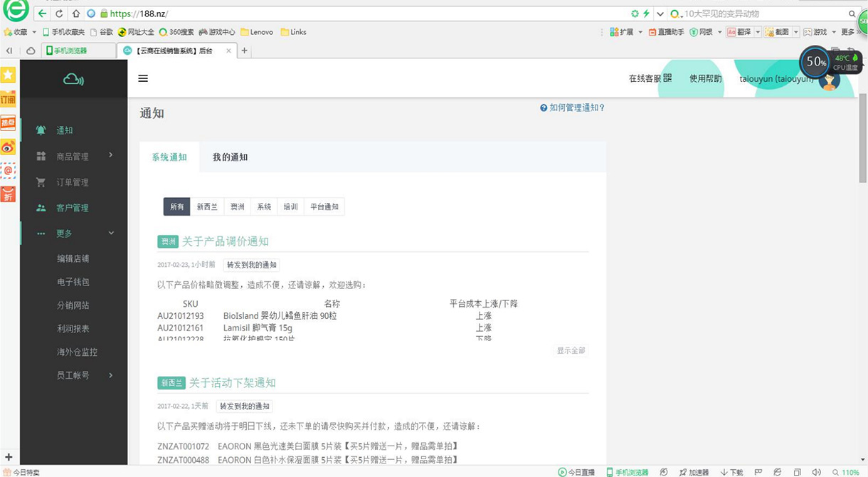Click the 商品管理 grid icon

[41, 156]
